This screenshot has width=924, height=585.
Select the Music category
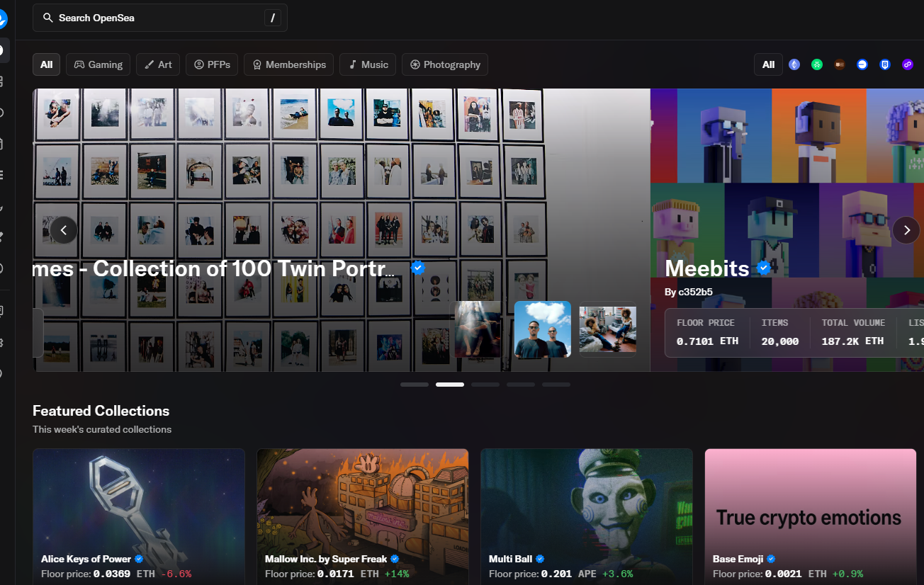coord(368,64)
